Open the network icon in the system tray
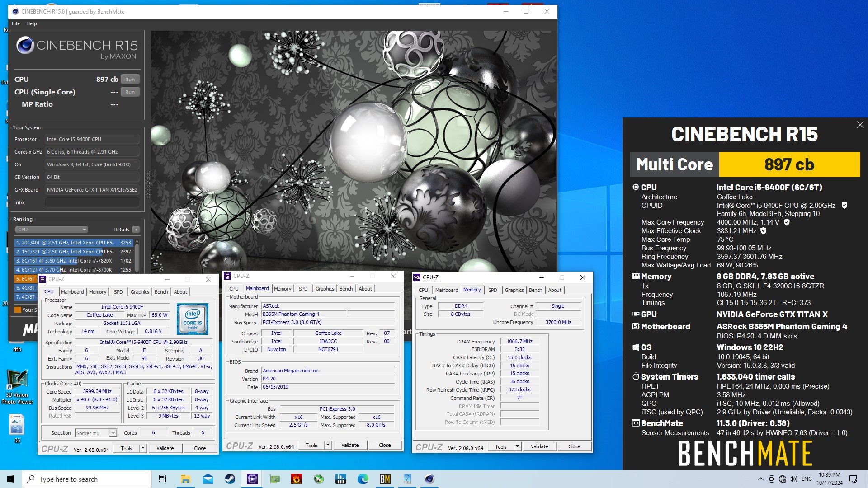This screenshot has height=488, width=868. click(783, 479)
